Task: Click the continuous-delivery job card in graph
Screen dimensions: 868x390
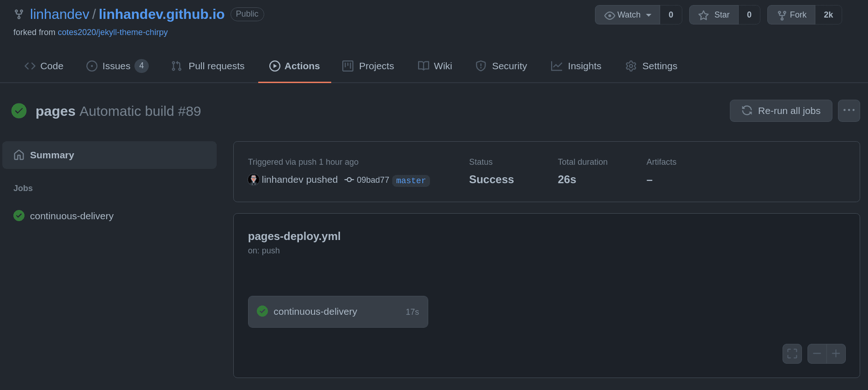Action: [x=338, y=312]
